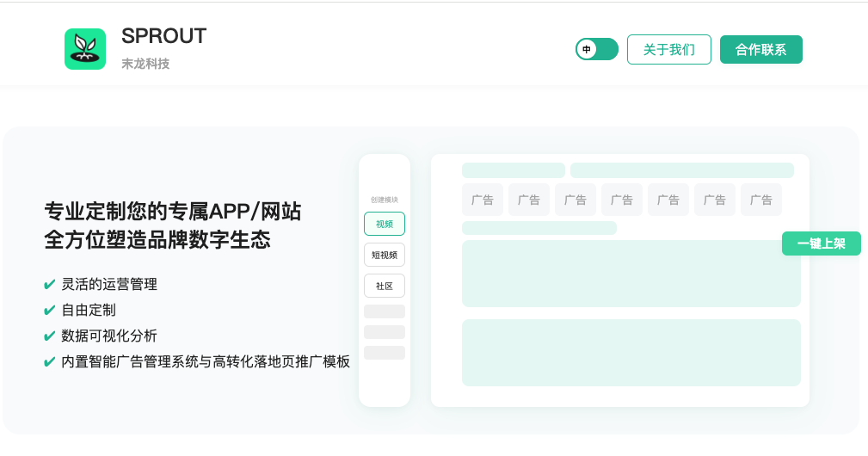The width and height of the screenshot is (868, 456).
Task: Select the 社区 module button
Action: tap(385, 286)
